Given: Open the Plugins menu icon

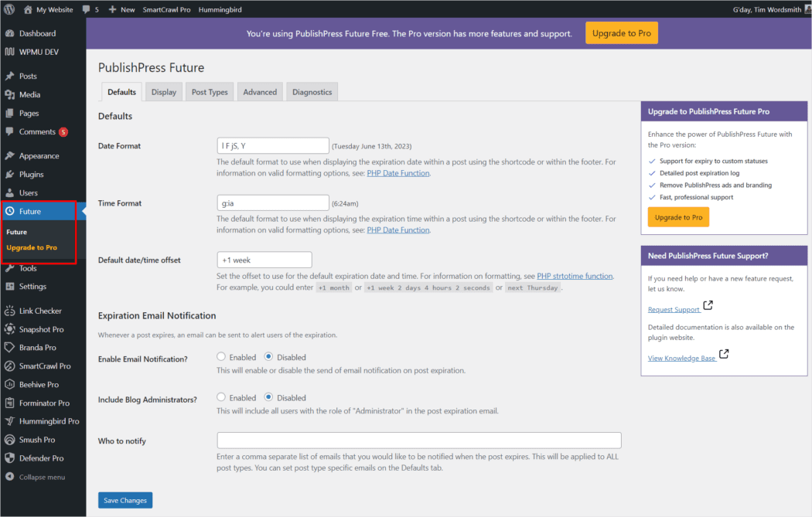Looking at the screenshot, I should (x=9, y=175).
